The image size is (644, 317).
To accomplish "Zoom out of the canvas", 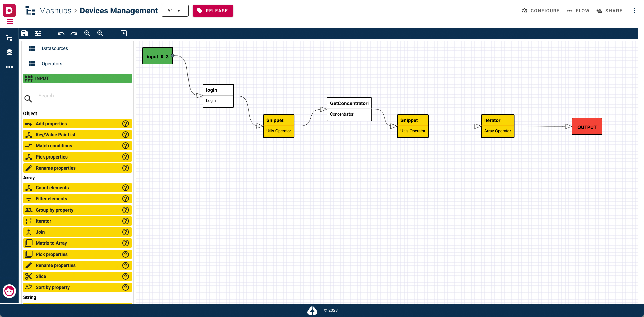I will [x=87, y=33].
